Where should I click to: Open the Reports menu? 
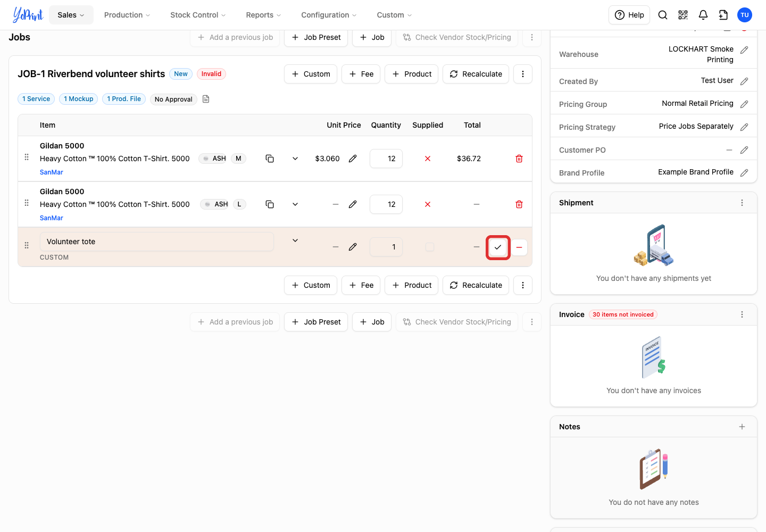[x=263, y=15]
